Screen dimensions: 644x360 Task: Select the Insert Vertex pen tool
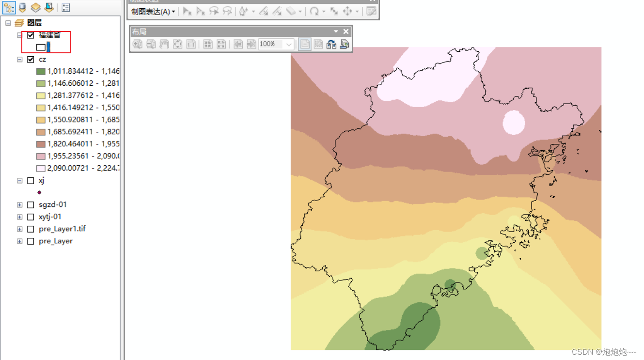point(243,11)
